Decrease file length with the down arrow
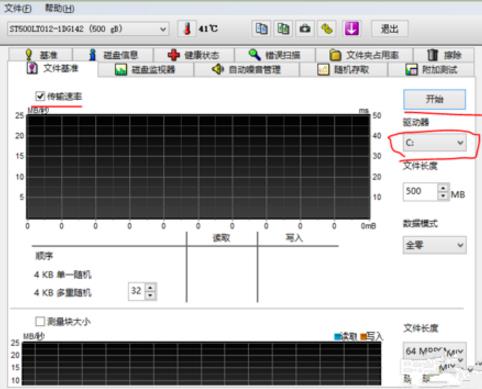 coord(443,196)
